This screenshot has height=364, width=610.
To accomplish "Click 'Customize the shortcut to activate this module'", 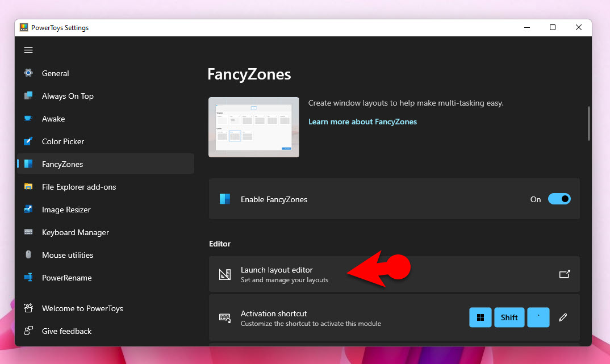I will point(311,324).
